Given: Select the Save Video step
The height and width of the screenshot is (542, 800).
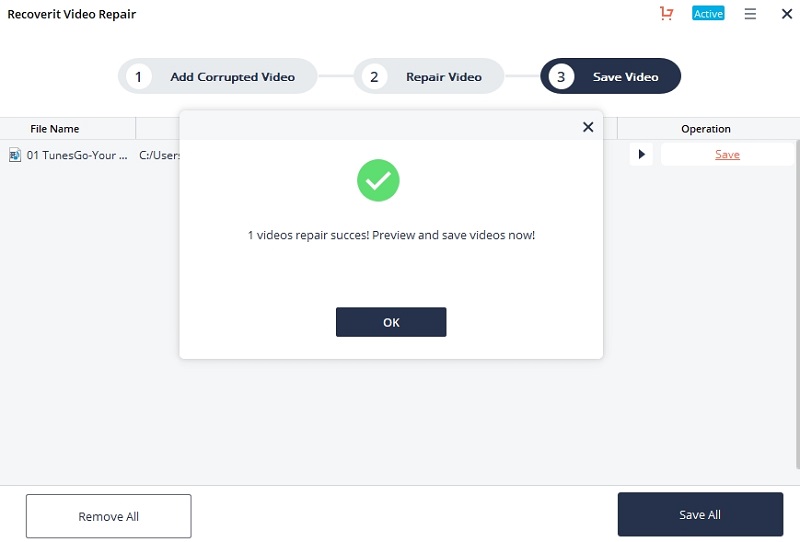Looking at the screenshot, I should [x=610, y=77].
